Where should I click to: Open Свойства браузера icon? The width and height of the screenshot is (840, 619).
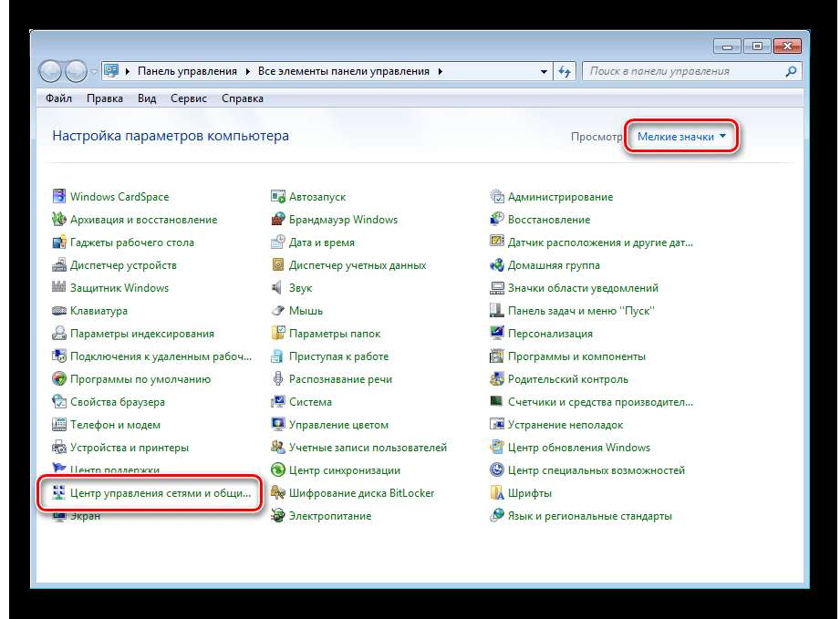59,402
